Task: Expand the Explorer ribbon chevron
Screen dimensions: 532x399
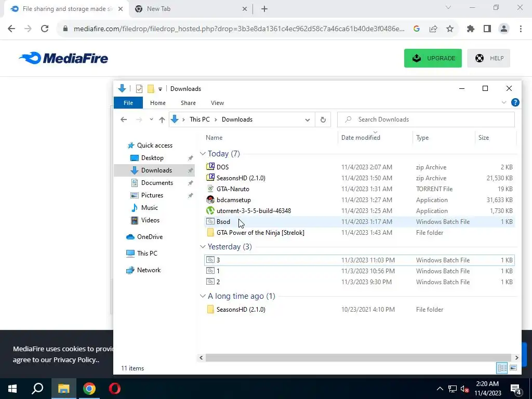Action: [504, 102]
